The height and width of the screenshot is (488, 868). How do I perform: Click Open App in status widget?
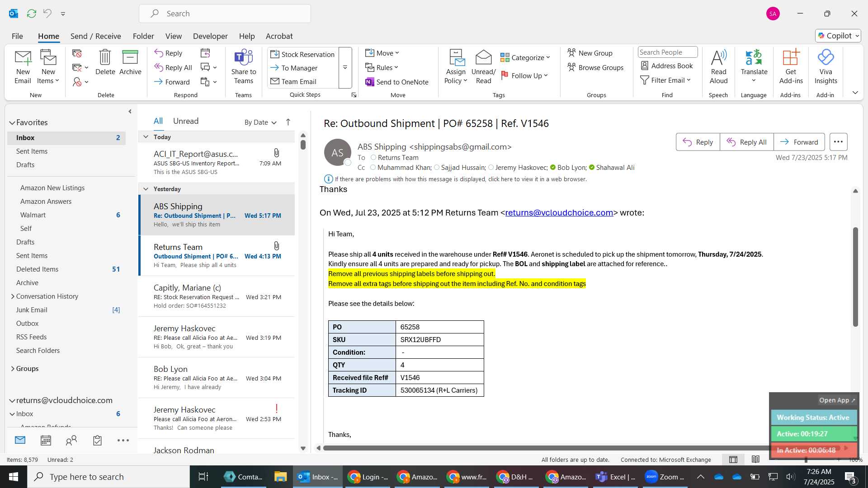click(837, 400)
